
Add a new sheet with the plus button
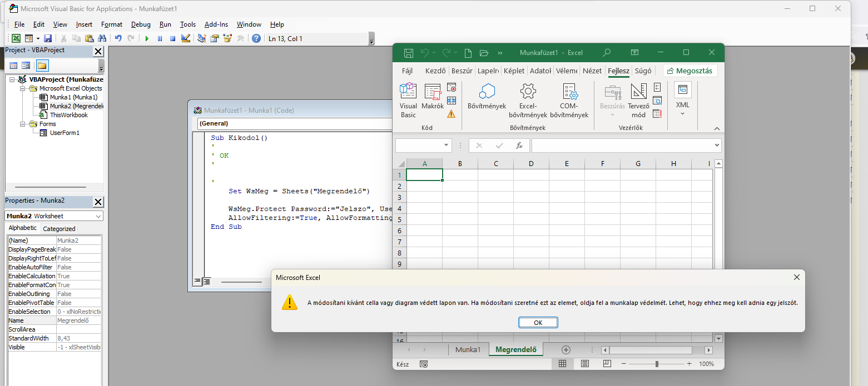566,350
